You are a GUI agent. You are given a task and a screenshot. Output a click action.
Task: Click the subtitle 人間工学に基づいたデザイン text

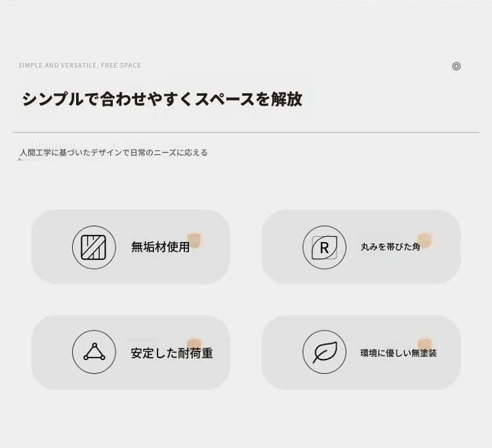[113, 153]
